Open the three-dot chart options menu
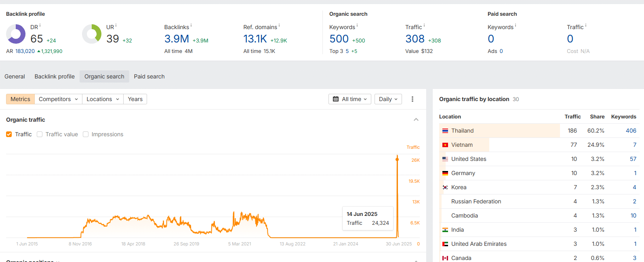The height and width of the screenshot is (262, 644). 412,99
